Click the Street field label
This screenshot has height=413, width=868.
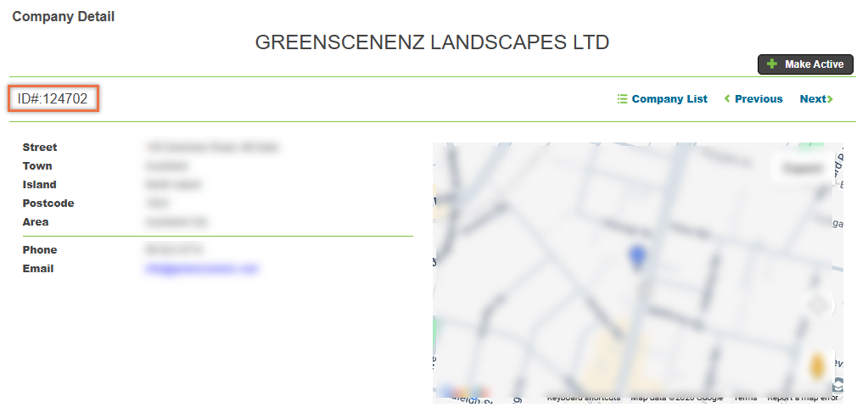40,148
